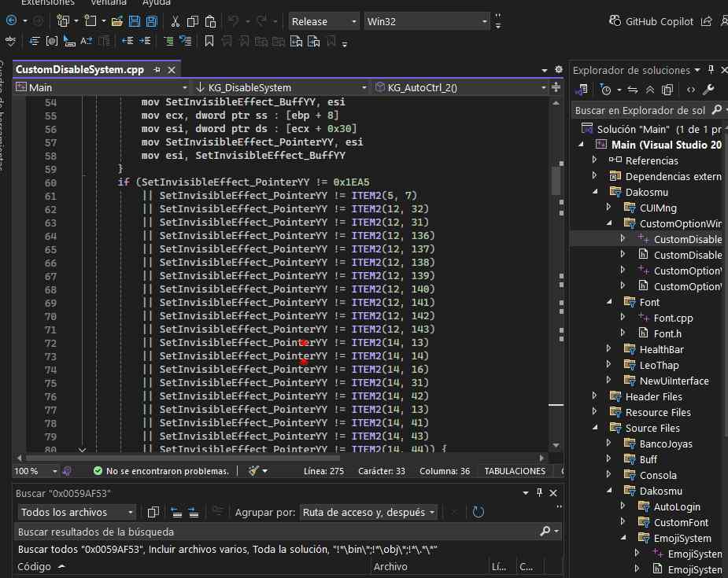Open the Todos los archivos filter dropdown
This screenshot has width=728, height=578.
click(x=76, y=512)
